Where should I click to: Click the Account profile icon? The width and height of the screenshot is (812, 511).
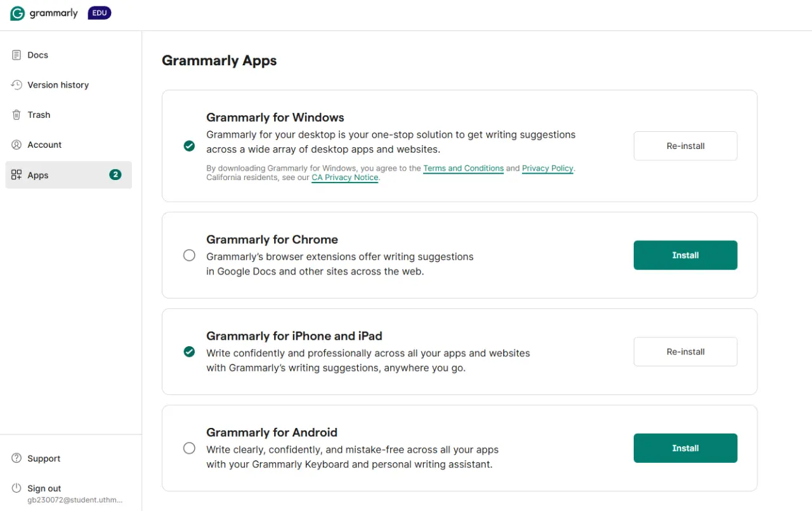tap(16, 145)
